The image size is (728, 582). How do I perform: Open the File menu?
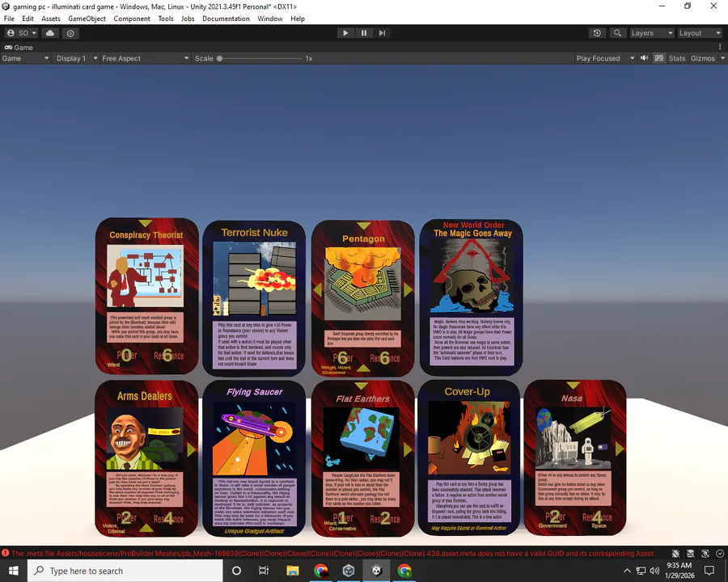[x=9, y=19]
